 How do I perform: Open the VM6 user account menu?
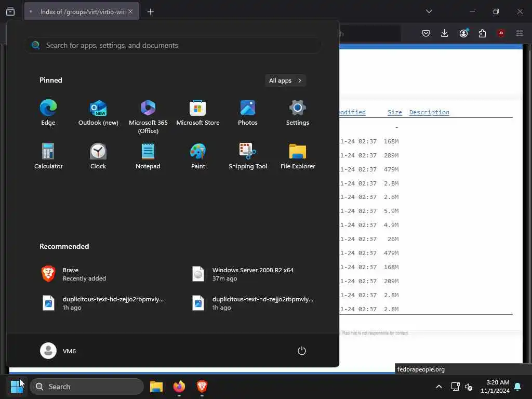[58, 351]
